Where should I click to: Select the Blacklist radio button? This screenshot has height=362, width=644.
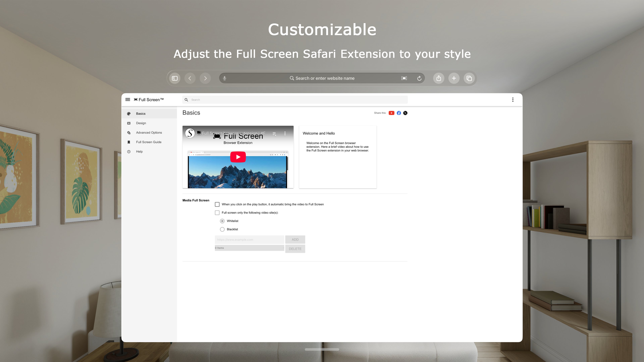click(222, 229)
